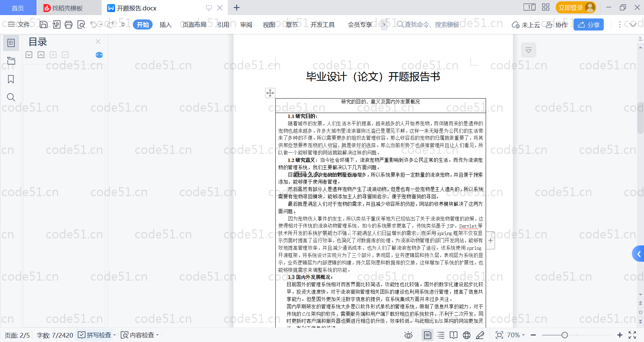The image size is (644, 342).
Task: Click the remove heading level minus box
Action: (65, 55)
